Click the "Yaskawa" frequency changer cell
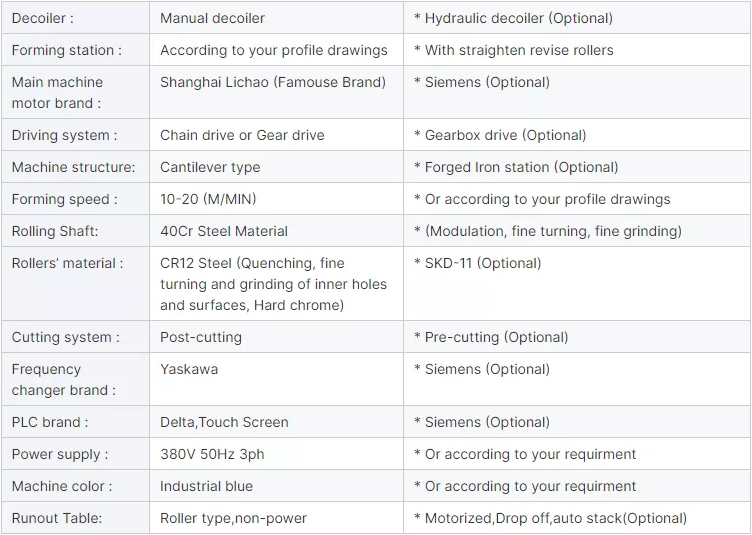Screen dimensions: 752x535 coord(189,369)
